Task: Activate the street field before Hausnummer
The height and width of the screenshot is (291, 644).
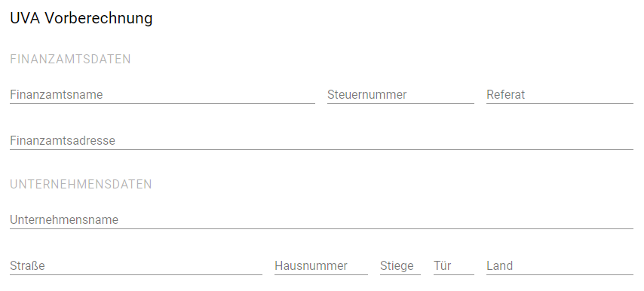Action: 136,266
